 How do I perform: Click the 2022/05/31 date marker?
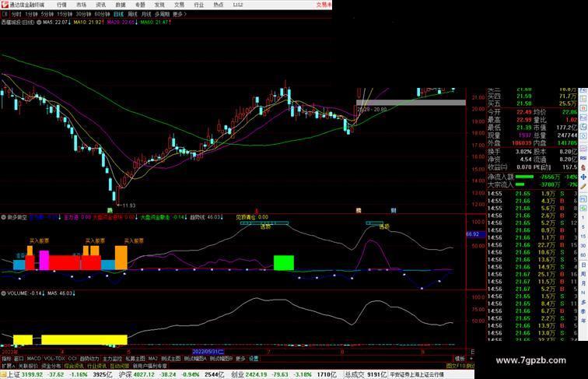click(x=208, y=352)
